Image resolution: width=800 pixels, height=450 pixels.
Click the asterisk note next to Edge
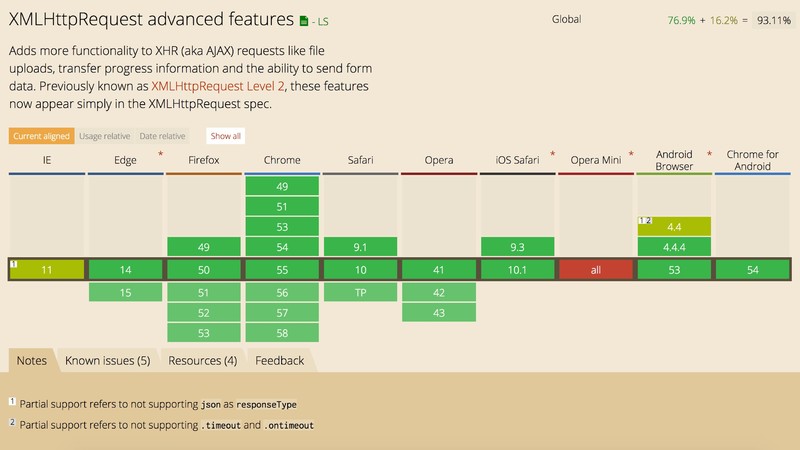(160, 154)
